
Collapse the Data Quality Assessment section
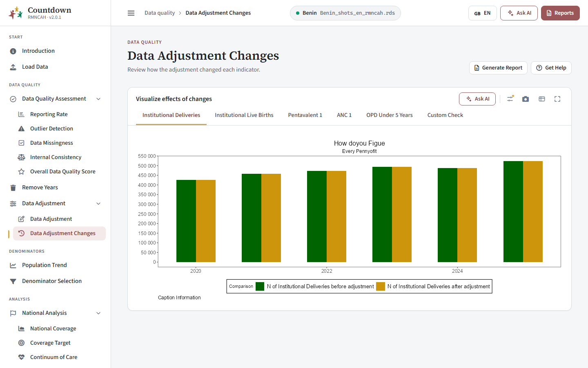(98, 99)
